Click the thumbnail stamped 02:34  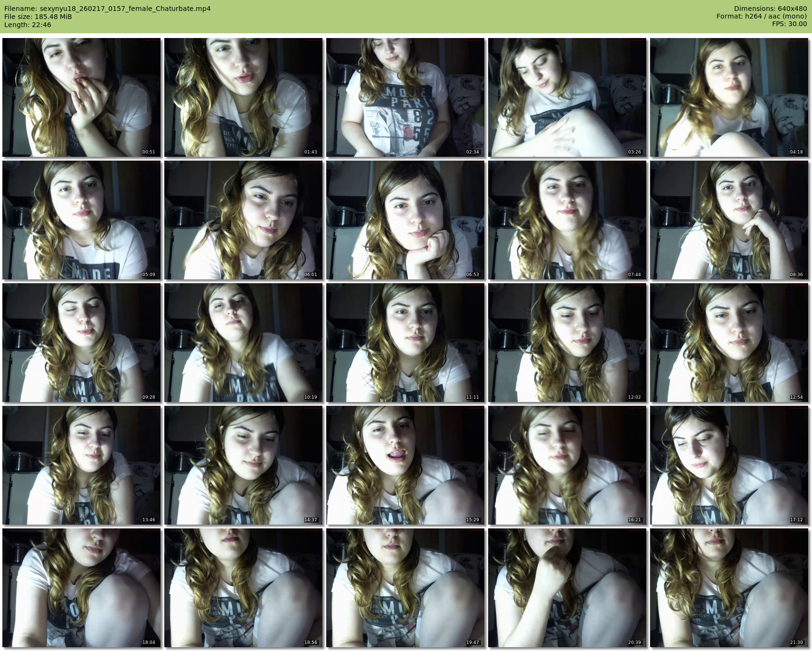(406, 97)
